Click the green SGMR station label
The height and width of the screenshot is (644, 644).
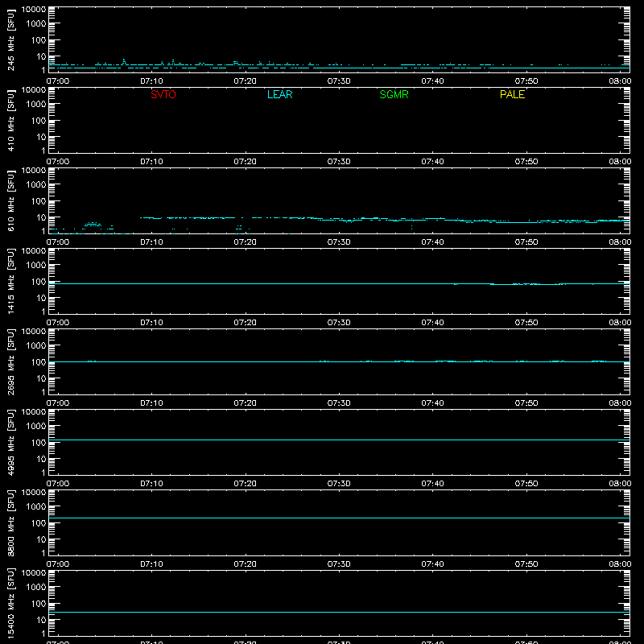click(394, 94)
